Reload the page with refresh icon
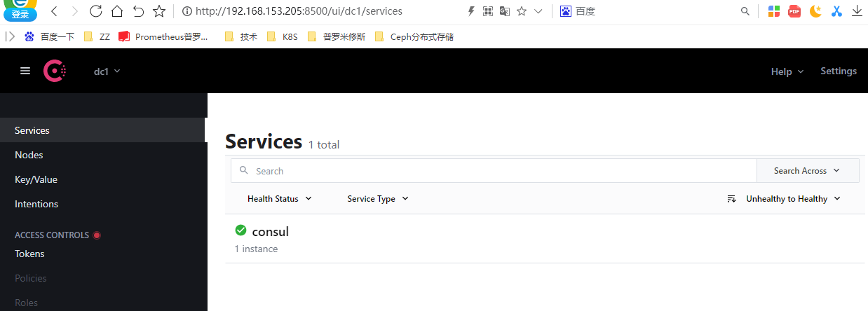Screen dimensions: 868x311 click(x=96, y=11)
